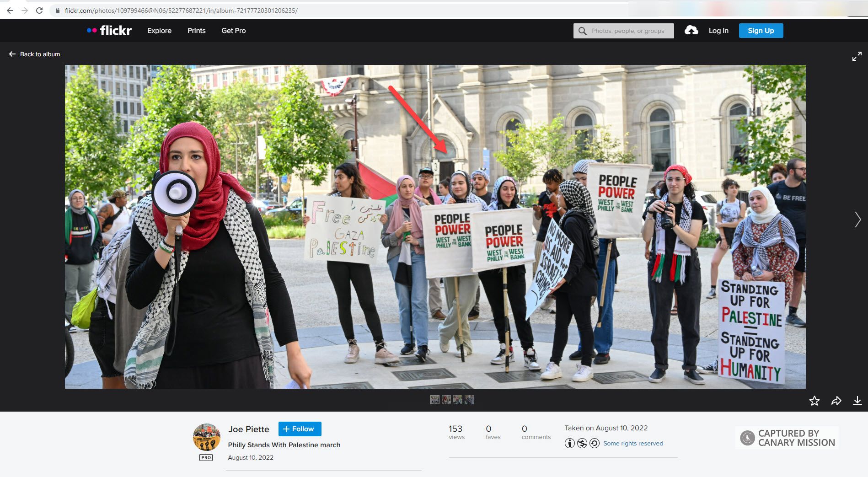The width and height of the screenshot is (868, 477).
Task: Click the Sign Up button
Action: coord(761,31)
